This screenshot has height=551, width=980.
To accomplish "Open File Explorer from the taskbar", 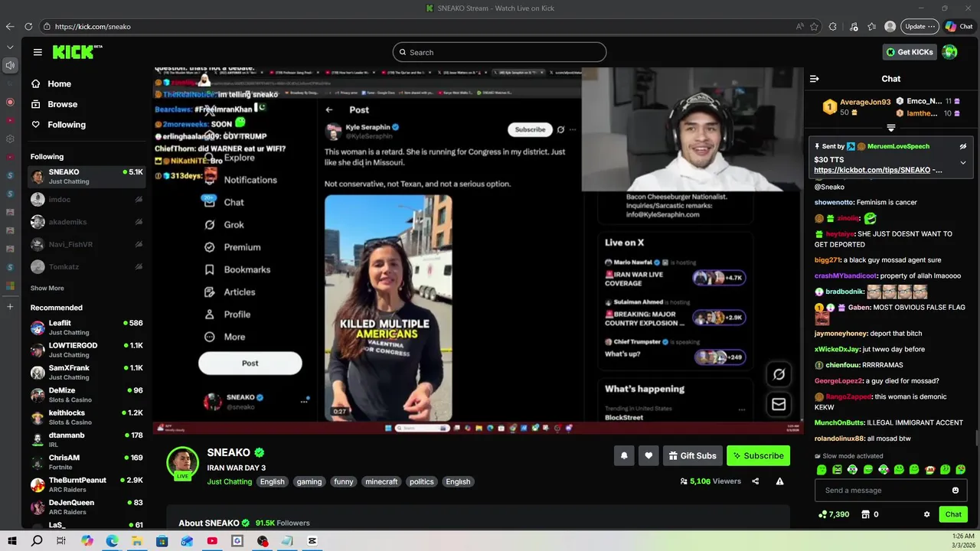I will click(136, 541).
